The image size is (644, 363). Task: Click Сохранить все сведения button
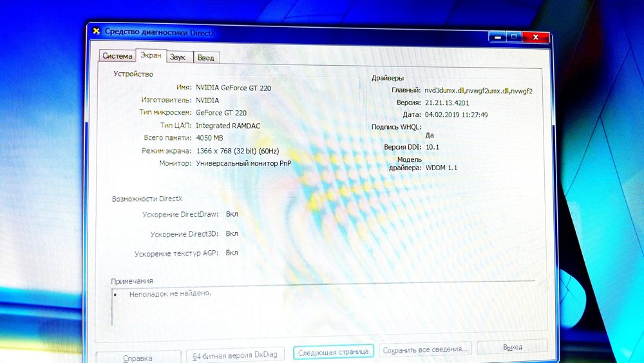click(425, 350)
